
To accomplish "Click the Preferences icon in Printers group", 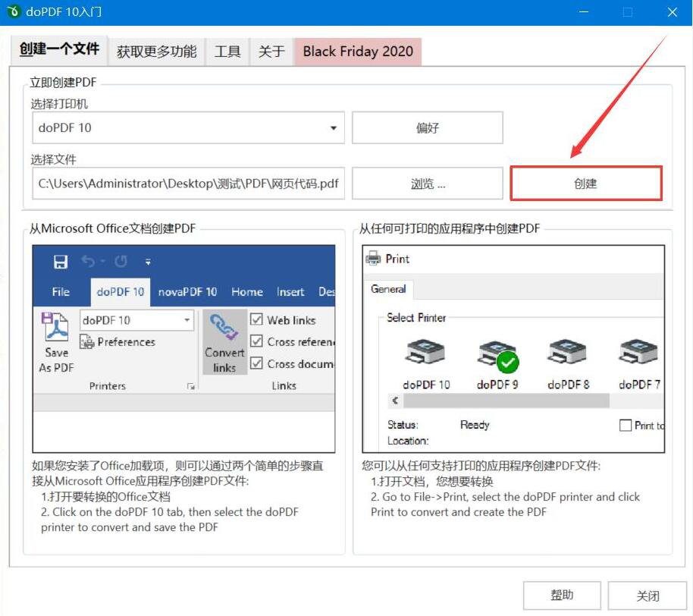I will point(87,342).
